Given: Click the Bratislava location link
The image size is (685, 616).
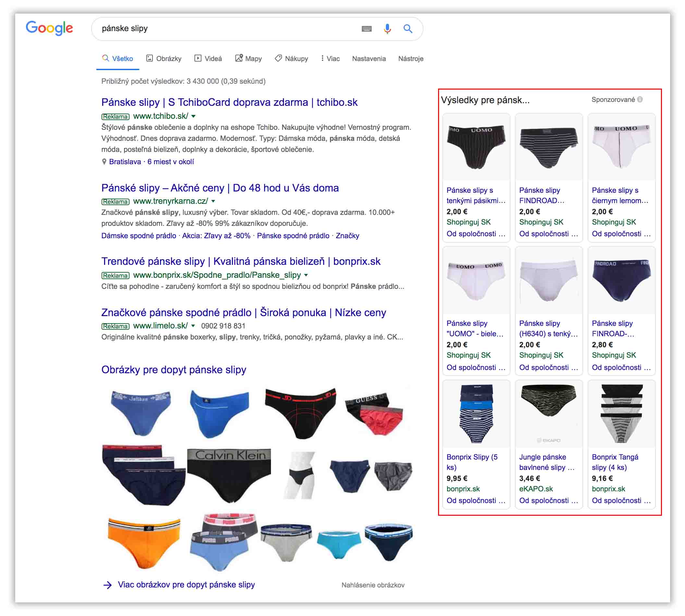Looking at the screenshot, I should 125,162.
